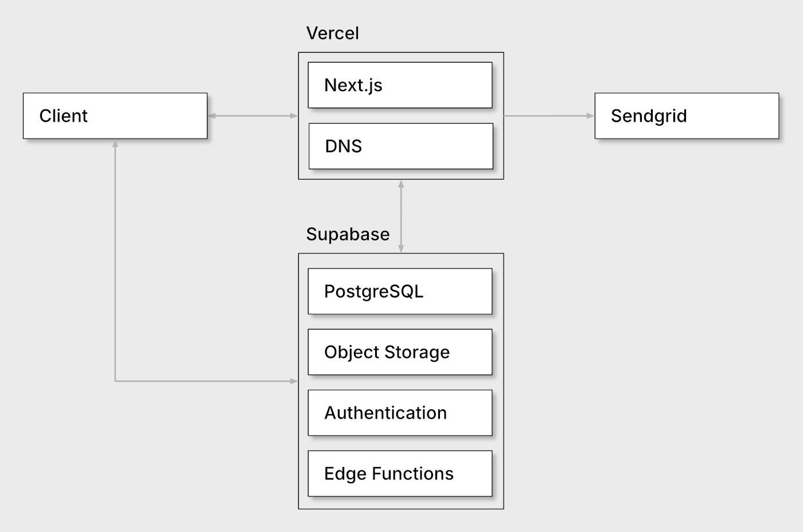Viewport: 803px width, 532px height.
Task: Click the arrowhead pointing into Sendgrid
Action: (x=590, y=116)
